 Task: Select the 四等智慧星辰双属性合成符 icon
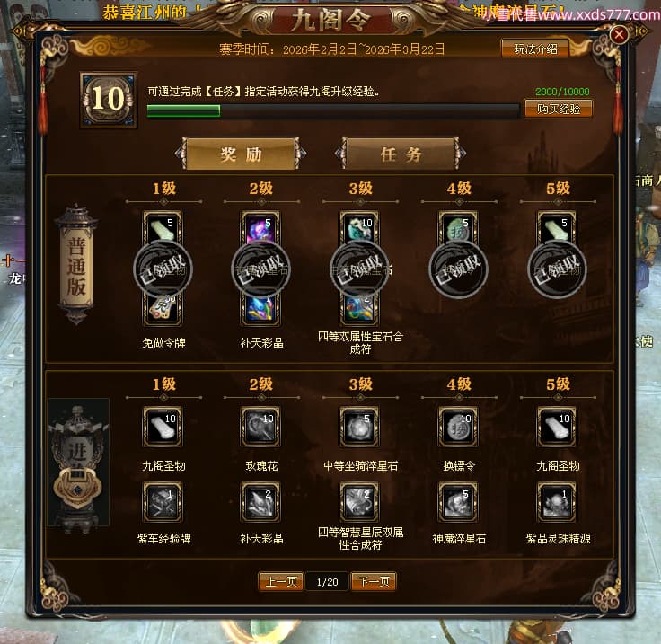(359, 502)
